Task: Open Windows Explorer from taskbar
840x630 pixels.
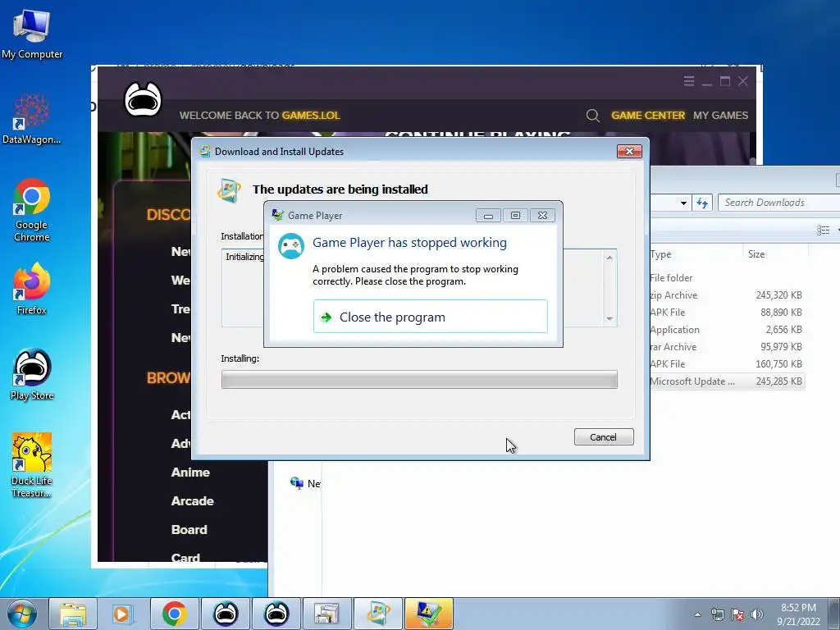Action: [73, 614]
